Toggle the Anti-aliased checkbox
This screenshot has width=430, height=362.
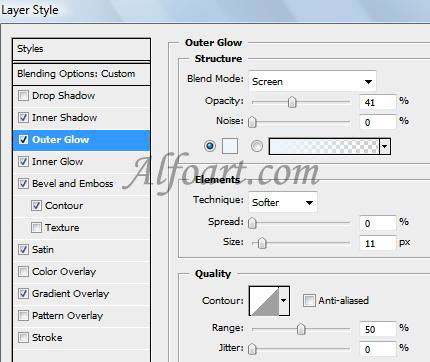(x=309, y=301)
